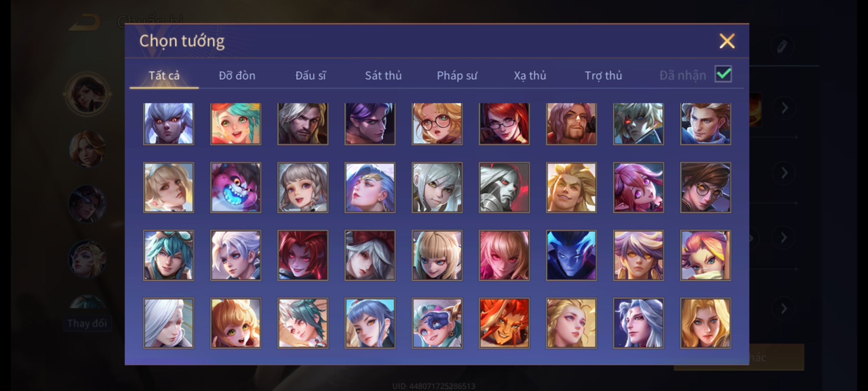Pick the teal-haired hero with goggles
This screenshot has width=868, height=391.
[169, 256]
